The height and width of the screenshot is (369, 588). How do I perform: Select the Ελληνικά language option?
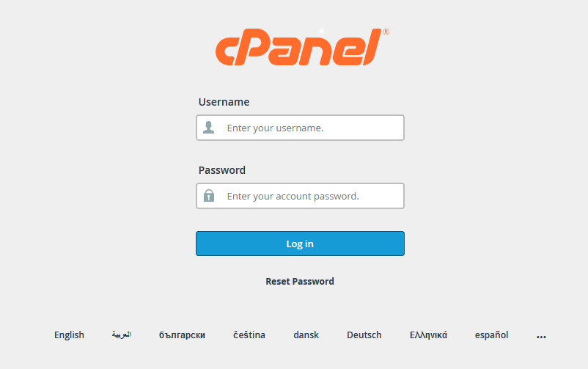(x=428, y=335)
